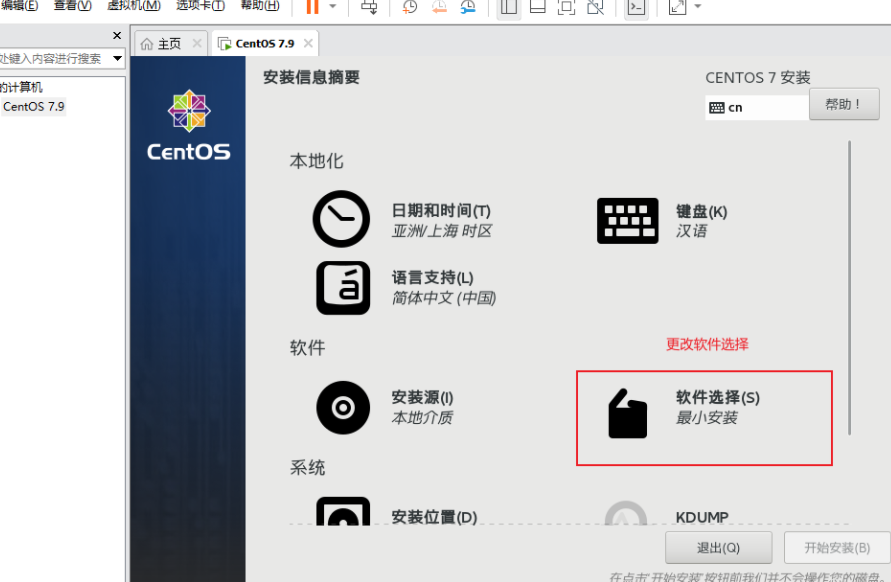Click the keyboard layout icon
This screenshot has height=582, width=891.
coord(627,221)
